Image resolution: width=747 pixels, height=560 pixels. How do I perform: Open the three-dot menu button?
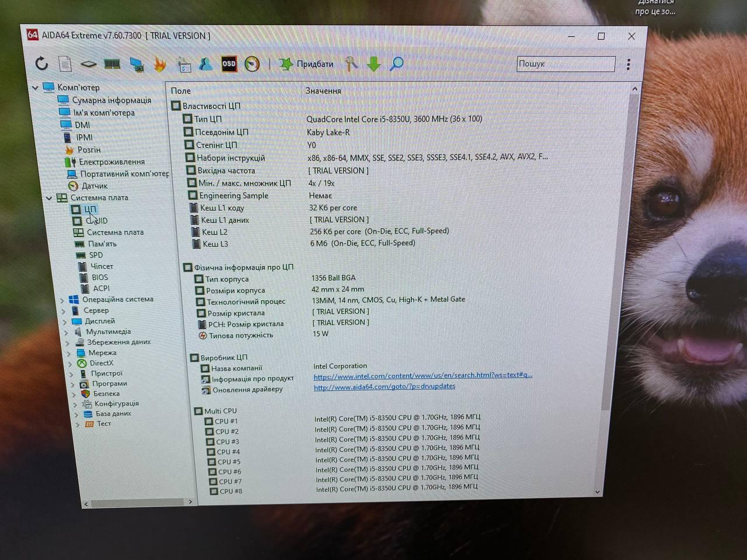point(629,64)
